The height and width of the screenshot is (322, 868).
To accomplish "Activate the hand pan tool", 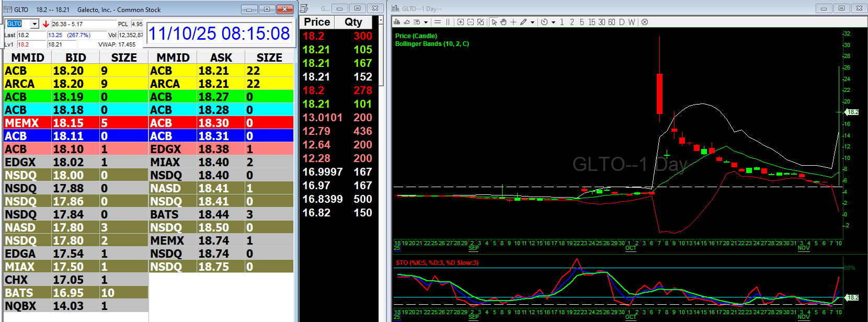I will 504,22.
